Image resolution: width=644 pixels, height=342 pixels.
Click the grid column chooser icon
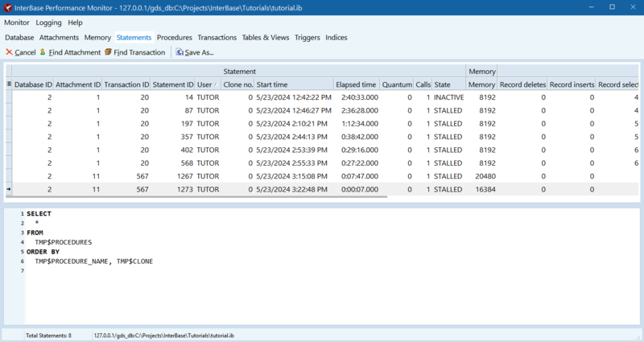coord(9,84)
